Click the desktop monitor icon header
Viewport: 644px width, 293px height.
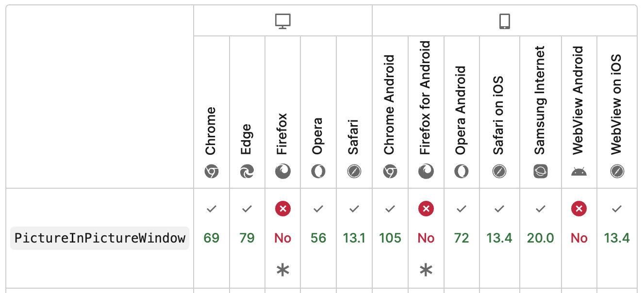tap(283, 21)
